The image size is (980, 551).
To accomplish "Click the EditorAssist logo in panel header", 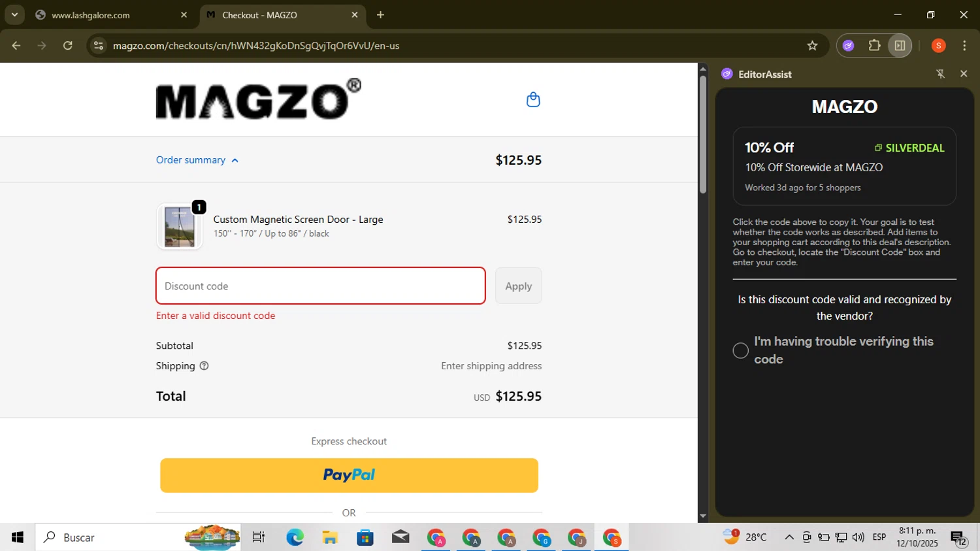I will point(727,74).
